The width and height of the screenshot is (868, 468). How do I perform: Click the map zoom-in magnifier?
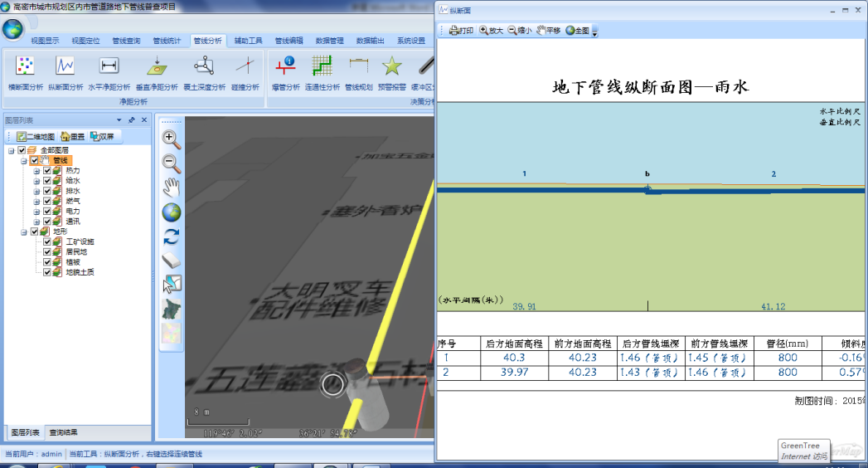(x=171, y=139)
